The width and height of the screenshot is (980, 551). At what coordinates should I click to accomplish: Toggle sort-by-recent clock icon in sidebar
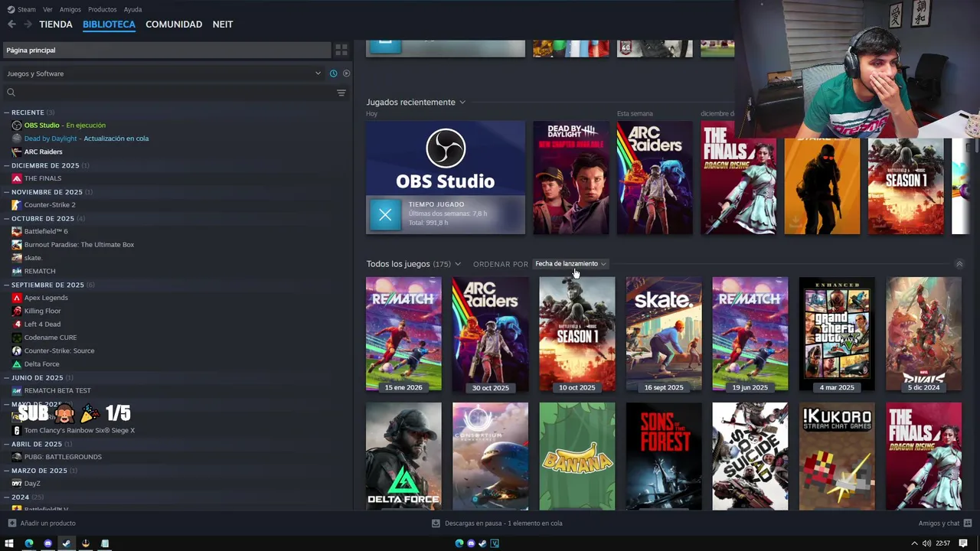[x=333, y=73]
